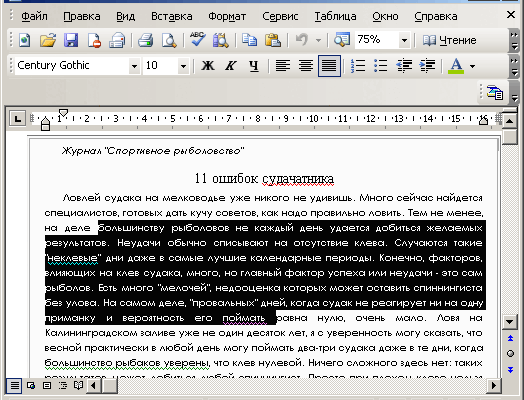The image size is (524, 400).
Task: Click the Research binoculars-book icon
Action: coord(221,40)
